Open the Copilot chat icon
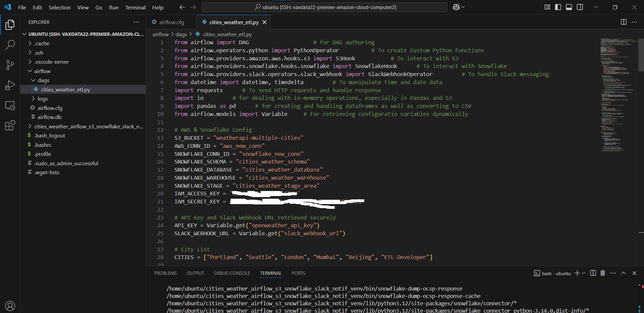The image size is (644, 313). pos(456,7)
